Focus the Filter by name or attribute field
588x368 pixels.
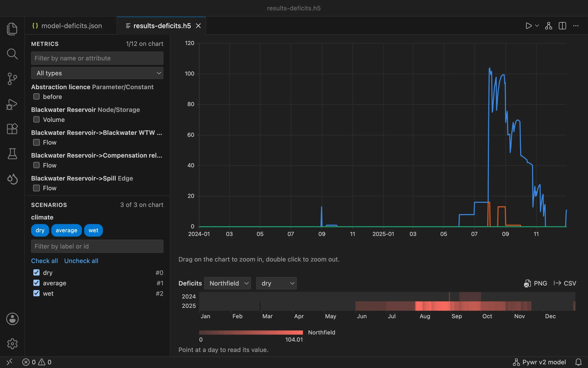pyautogui.click(x=97, y=58)
